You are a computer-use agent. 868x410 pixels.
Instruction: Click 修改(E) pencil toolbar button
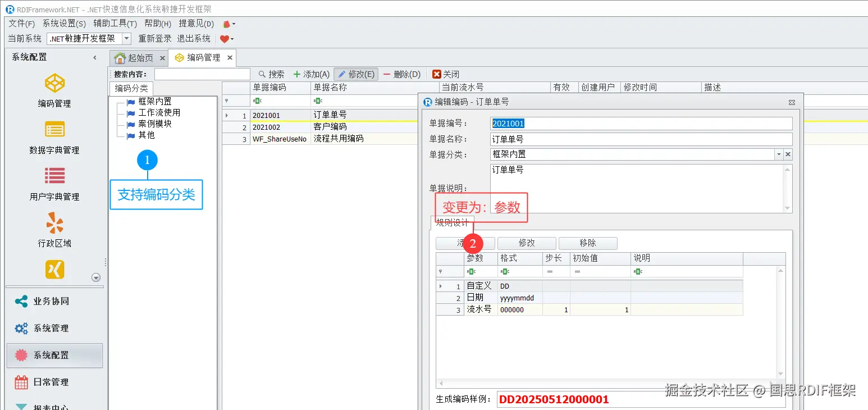point(356,74)
